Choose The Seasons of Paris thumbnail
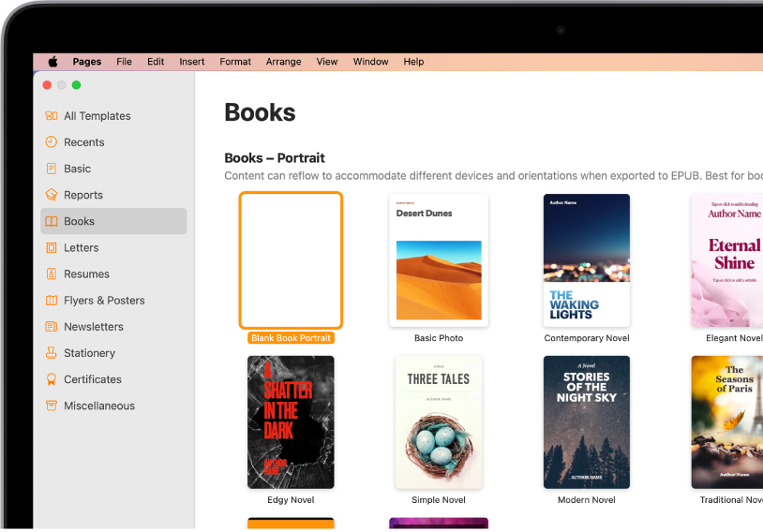Viewport: 763px width, 532px height. [727, 422]
